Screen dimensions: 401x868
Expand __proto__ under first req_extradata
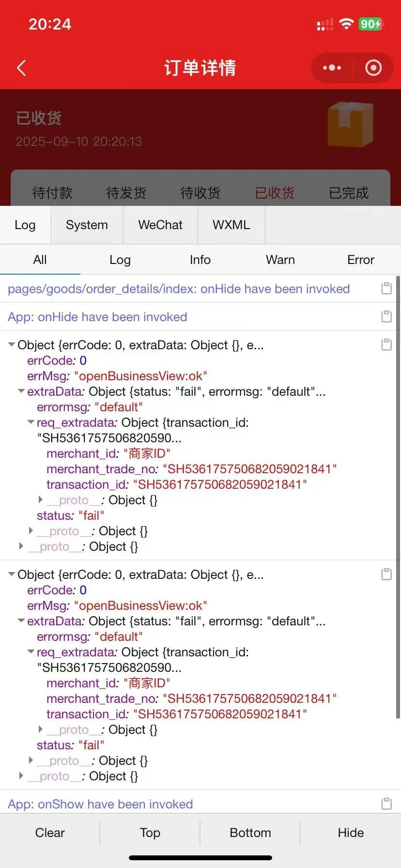pos(41,500)
